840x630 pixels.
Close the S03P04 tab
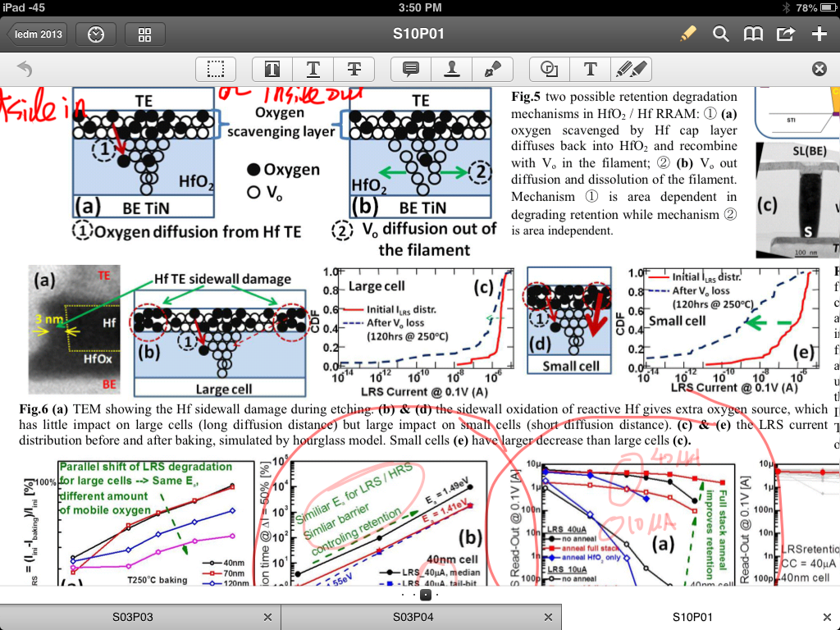point(548,617)
